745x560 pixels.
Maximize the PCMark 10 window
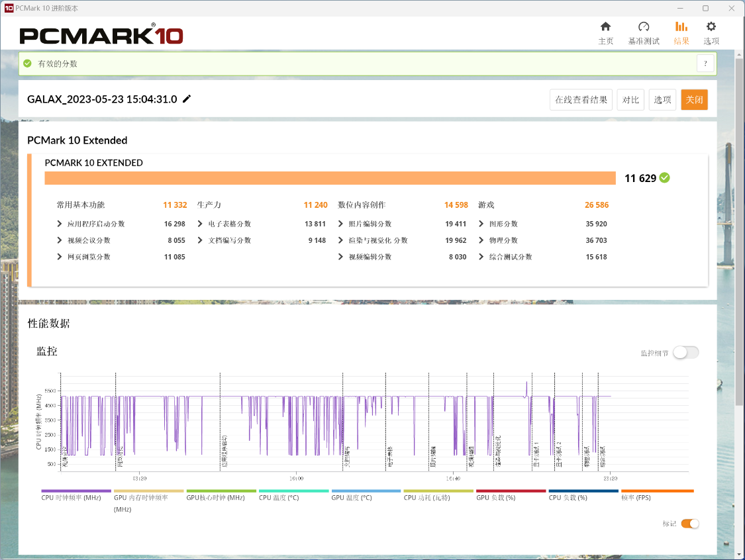705,8
